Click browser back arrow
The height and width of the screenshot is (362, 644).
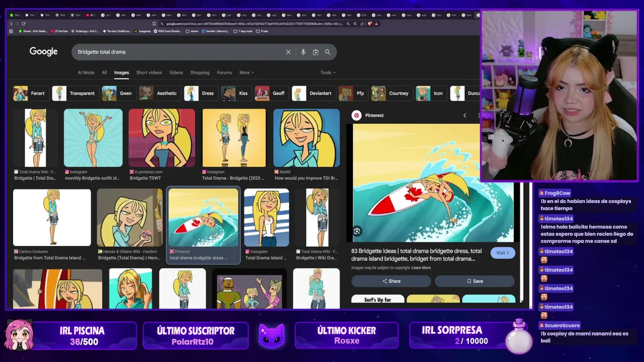click(x=11, y=24)
